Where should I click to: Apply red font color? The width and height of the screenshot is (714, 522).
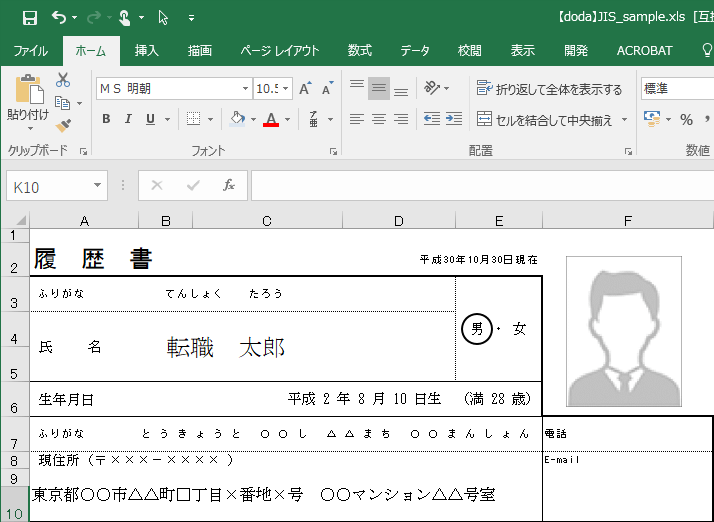[271, 119]
